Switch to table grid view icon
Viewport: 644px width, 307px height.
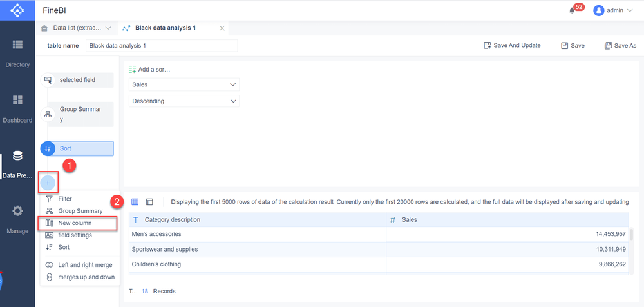pos(135,202)
